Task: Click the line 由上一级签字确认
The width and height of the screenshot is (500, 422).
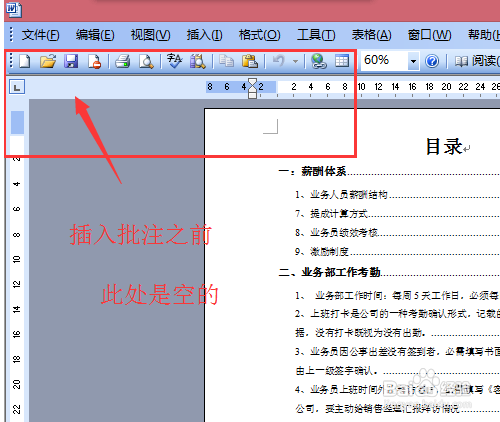Action: coord(337,370)
